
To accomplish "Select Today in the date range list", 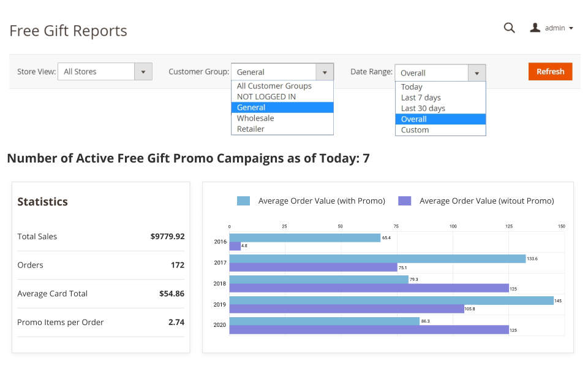I will (412, 87).
